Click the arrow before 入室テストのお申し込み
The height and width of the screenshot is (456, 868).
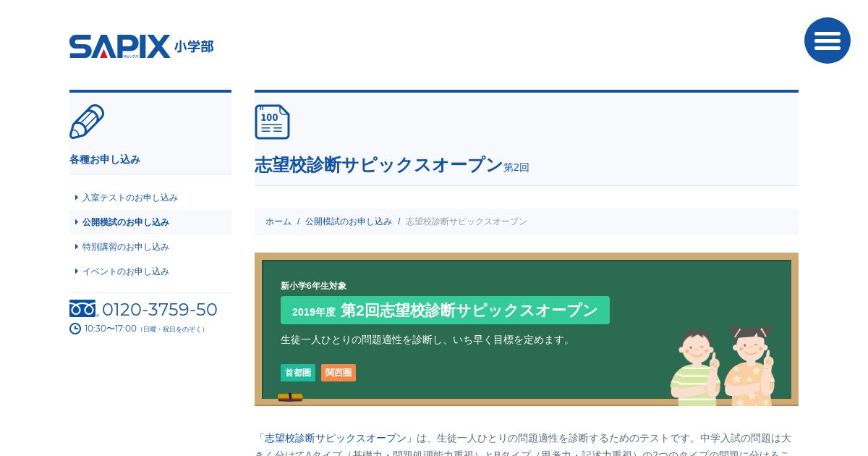click(77, 198)
